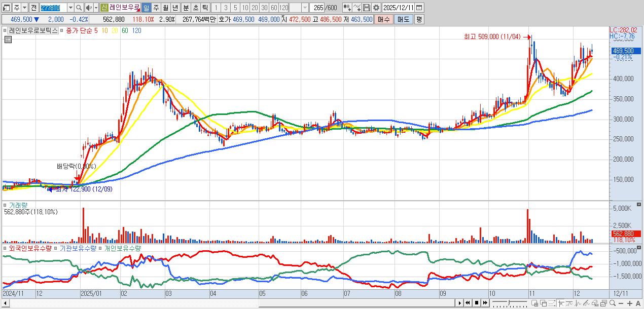Click the play button in the bottom playback bar
The height and width of the screenshot is (309, 644).
click(460, 303)
